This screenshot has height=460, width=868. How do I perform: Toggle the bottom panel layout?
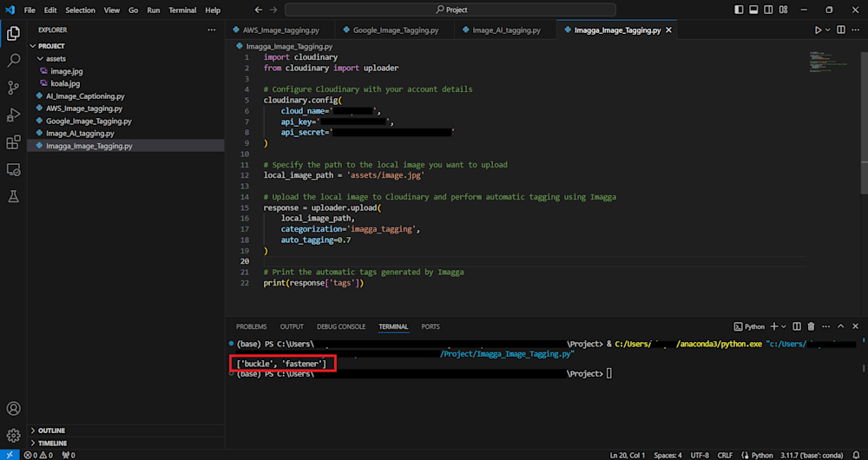pos(753,10)
